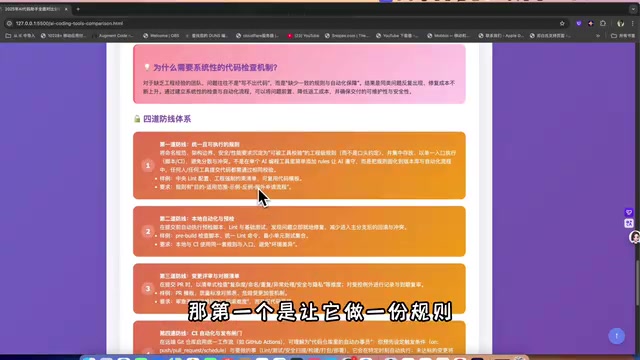Close the AI coding tools comparison tab
This screenshot has height=360, width=640.
(x=66, y=9)
